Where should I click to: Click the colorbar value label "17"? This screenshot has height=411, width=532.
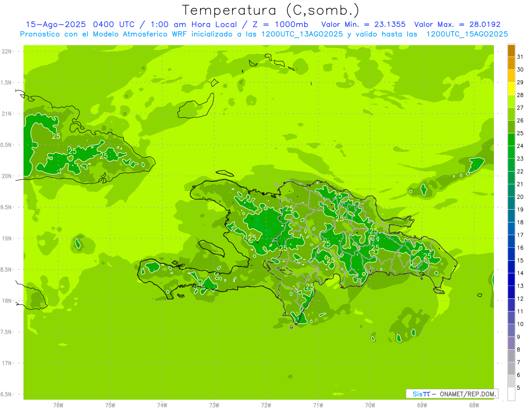pos(520,235)
